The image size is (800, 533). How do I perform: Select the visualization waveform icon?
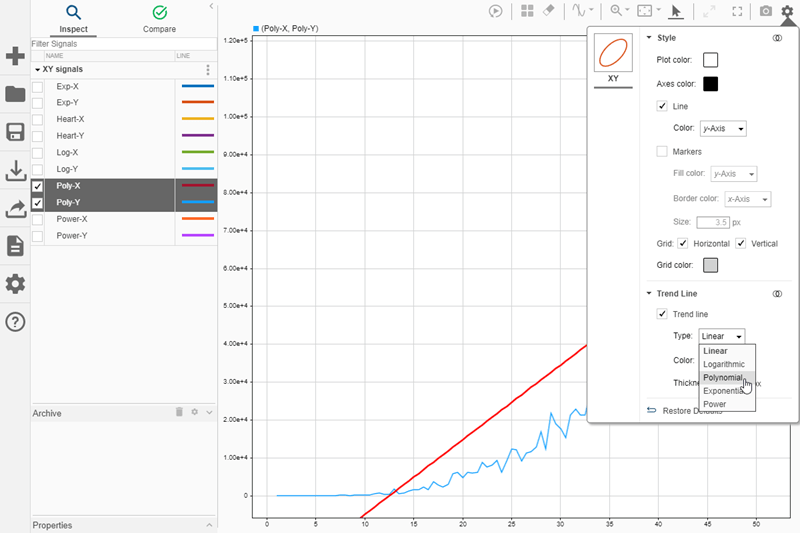click(579, 11)
